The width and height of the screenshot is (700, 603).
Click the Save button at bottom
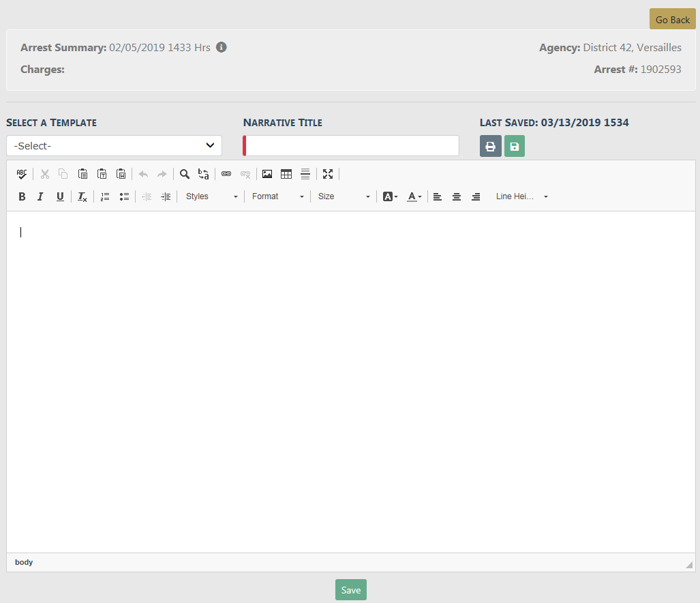350,590
